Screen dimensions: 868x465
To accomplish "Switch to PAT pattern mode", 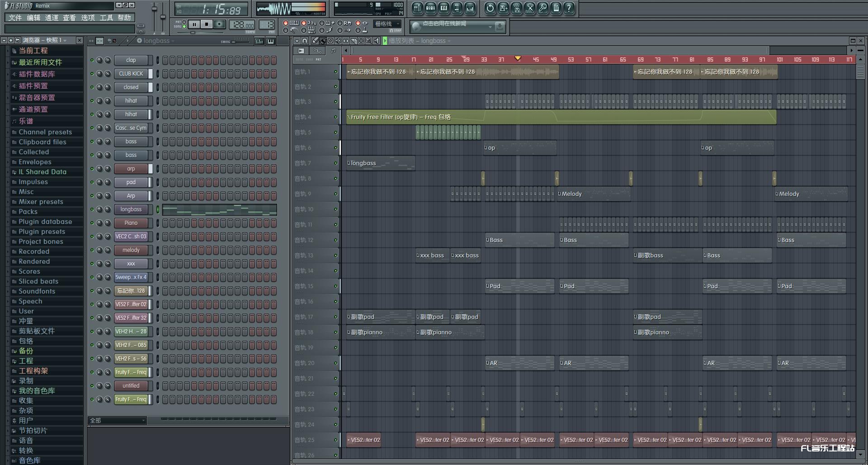I will coord(184,22).
